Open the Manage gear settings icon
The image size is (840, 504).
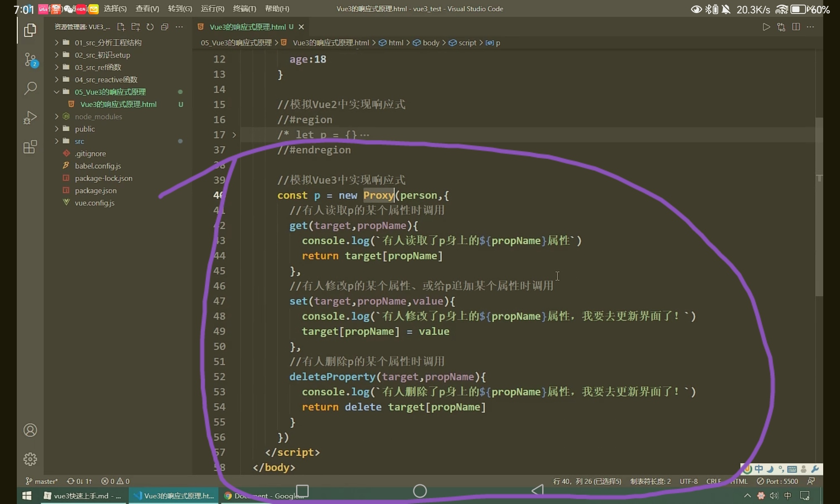tap(30, 459)
